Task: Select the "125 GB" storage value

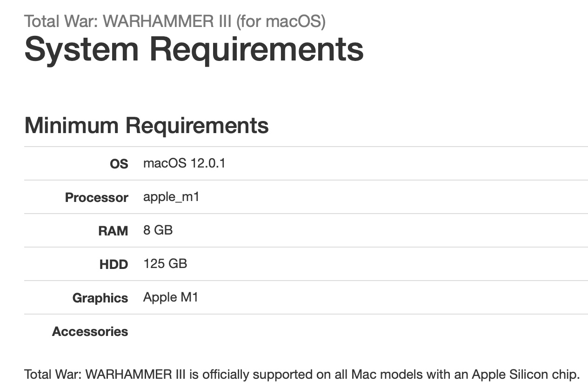Action: (165, 264)
